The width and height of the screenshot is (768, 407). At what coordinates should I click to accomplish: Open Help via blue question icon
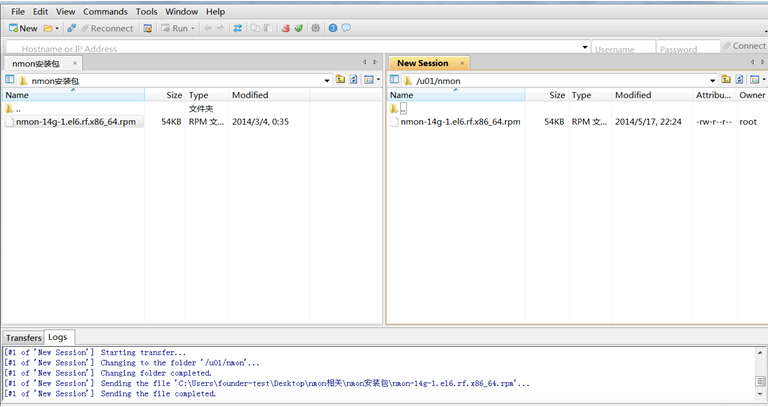[333, 28]
